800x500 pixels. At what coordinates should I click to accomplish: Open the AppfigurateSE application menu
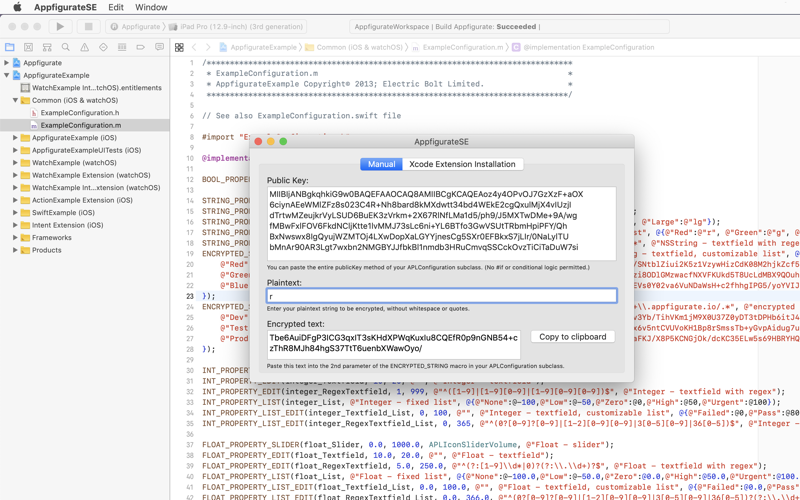pos(65,7)
